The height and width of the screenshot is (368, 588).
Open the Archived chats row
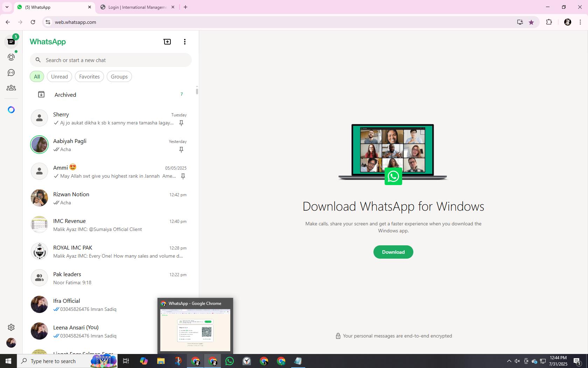[x=111, y=95]
